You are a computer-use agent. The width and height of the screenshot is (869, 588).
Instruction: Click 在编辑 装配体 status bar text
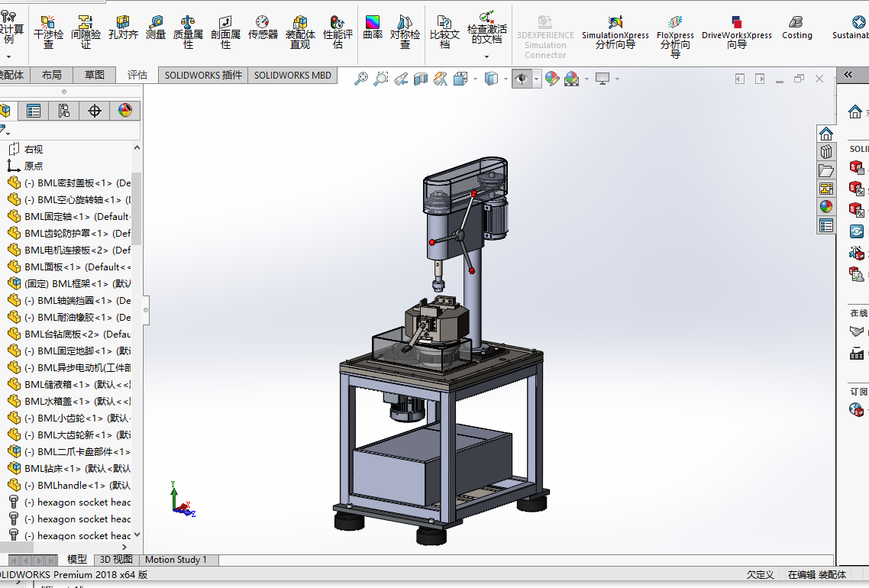point(816,575)
